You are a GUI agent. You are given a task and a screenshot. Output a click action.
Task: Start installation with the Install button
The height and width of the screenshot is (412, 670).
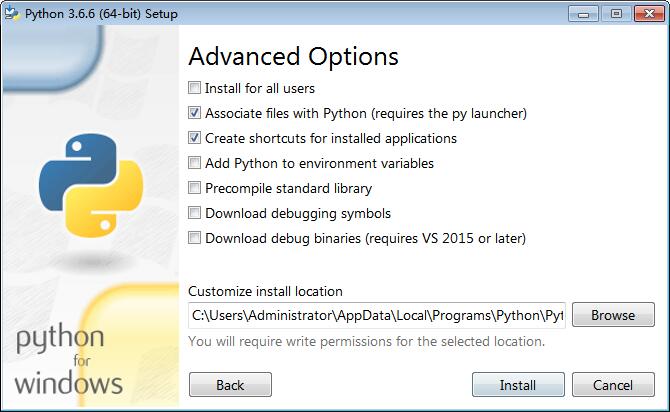pos(518,385)
